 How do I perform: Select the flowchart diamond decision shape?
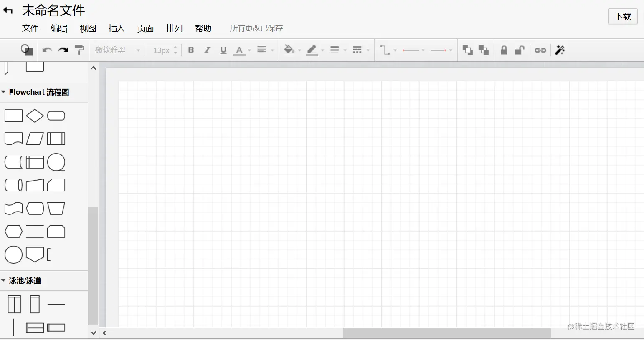[35, 116]
